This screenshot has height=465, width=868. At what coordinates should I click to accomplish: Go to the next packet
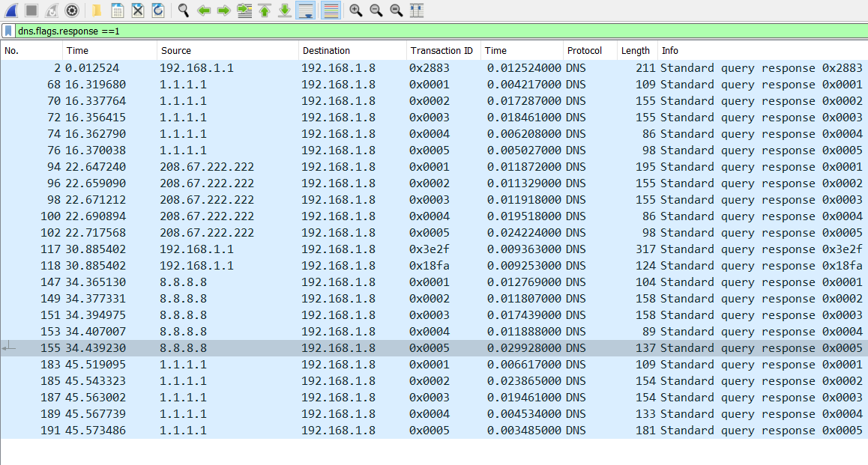[x=224, y=10]
